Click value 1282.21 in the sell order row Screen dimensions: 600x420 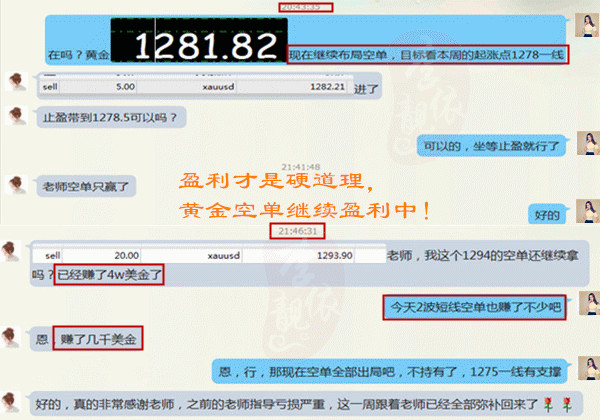328,86
